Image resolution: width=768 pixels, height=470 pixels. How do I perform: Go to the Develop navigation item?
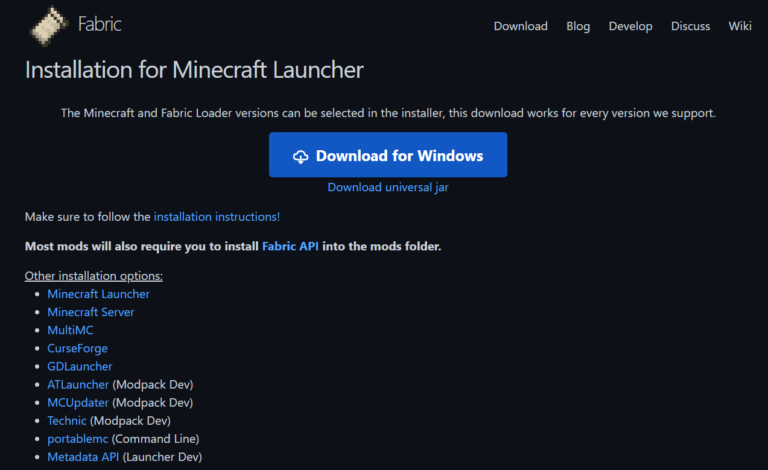630,26
